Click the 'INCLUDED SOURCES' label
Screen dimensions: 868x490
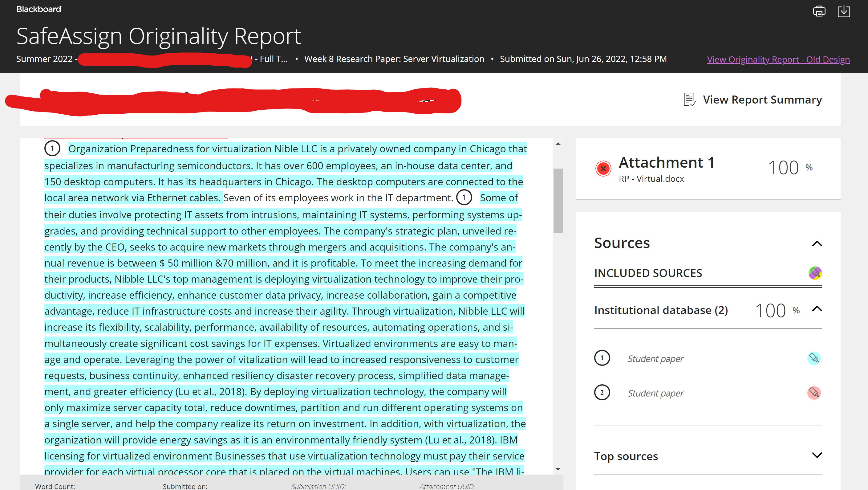(648, 273)
